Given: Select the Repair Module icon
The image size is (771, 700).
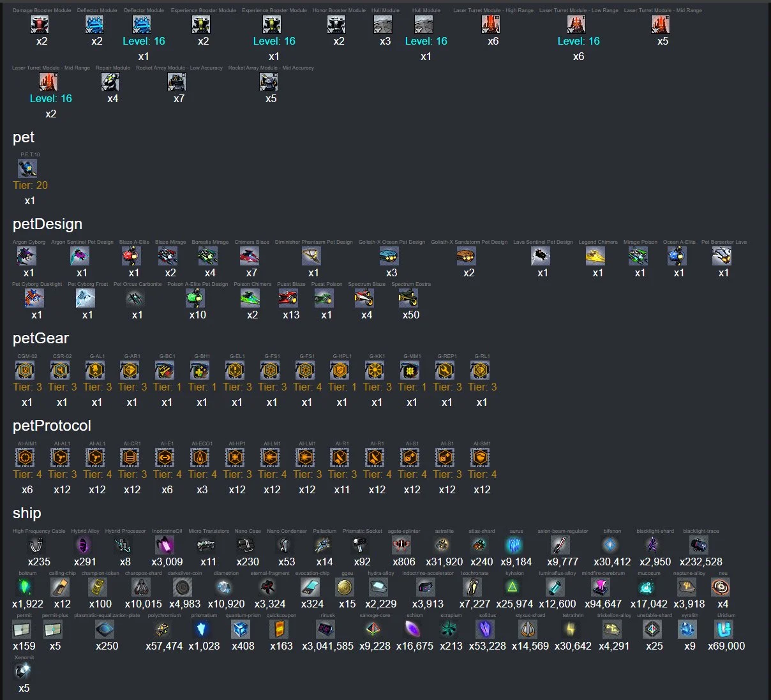Looking at the screenshot, I should pyautogui.click(x=111, y=82).
